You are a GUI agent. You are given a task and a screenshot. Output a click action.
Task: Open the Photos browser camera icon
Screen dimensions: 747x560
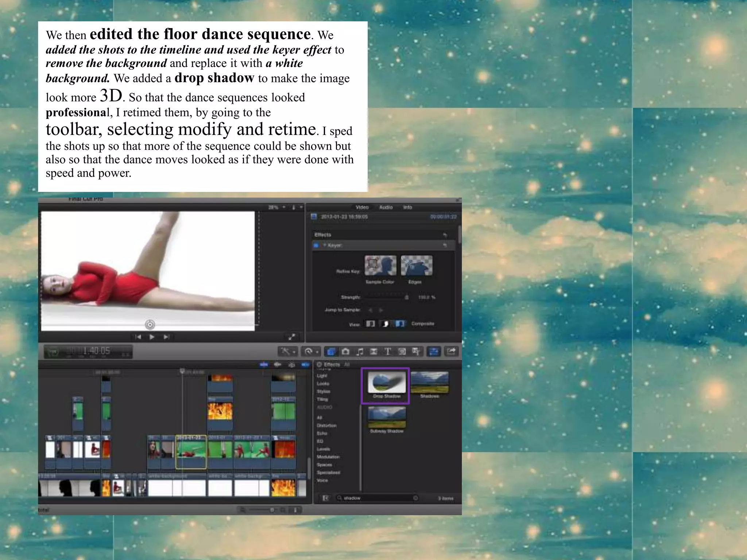click(x=346, y=351)
